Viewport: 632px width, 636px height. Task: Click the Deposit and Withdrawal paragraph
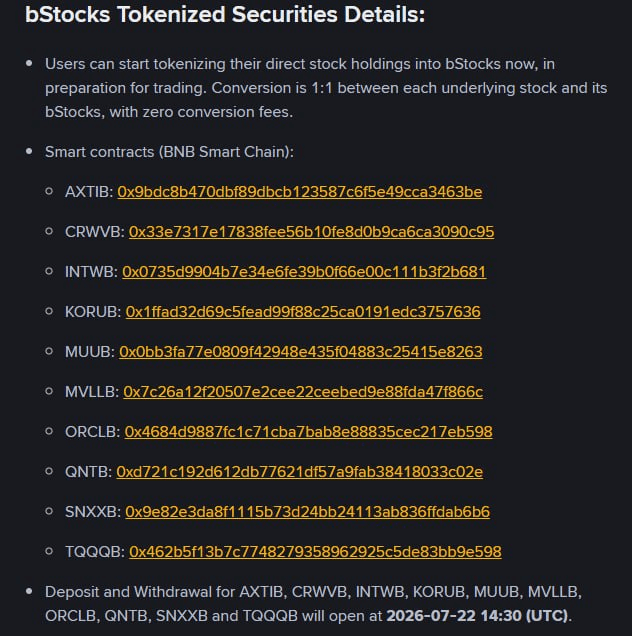[x=314, y=604]
